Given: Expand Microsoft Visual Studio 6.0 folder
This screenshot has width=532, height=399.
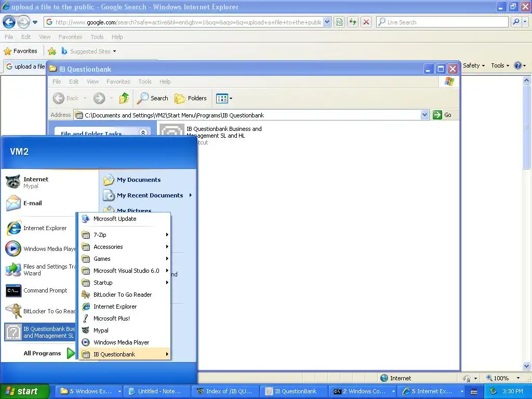Looking at the screenshot, I should pos(125,271).
